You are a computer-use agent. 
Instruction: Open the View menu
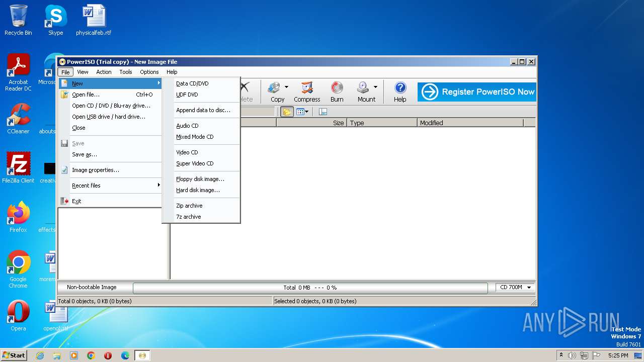click(x=83, y=72)
